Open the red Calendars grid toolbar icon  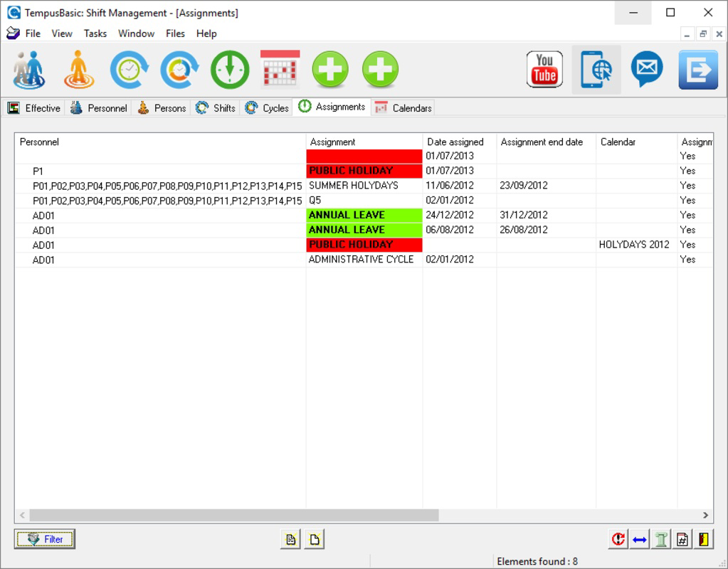pyautogui.click(x=280, y=69)
